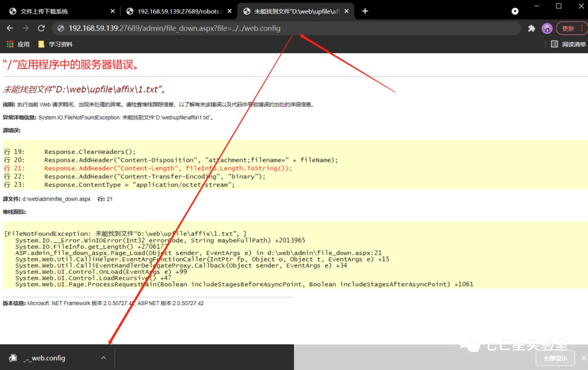Open a new browser tab
588x370 pixels.
pyautogui.click(x=365, y=11)
